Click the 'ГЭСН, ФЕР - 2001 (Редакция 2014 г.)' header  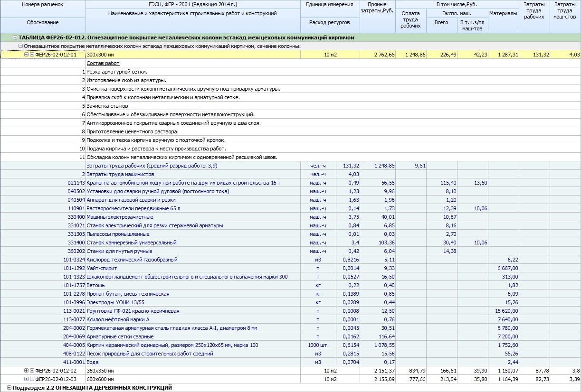point(193,4)
